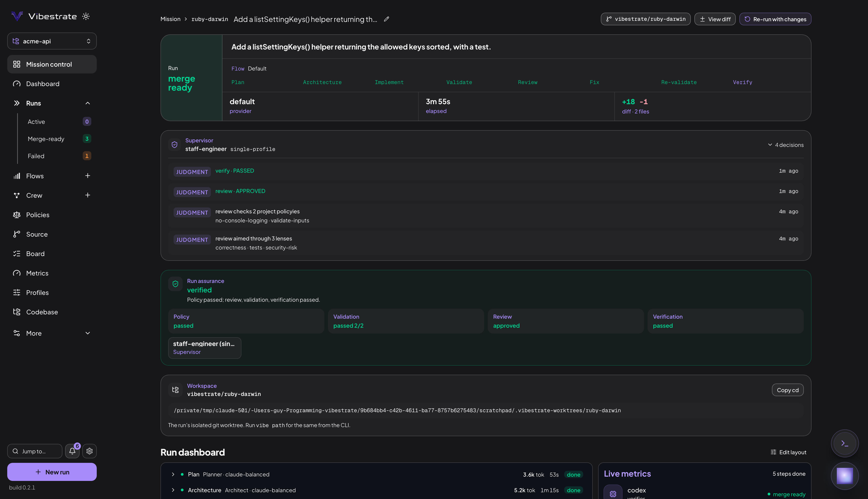This screenshot has width=868, height=499.
Task: Select the Implement flow stage
Action: pos(389,82)
